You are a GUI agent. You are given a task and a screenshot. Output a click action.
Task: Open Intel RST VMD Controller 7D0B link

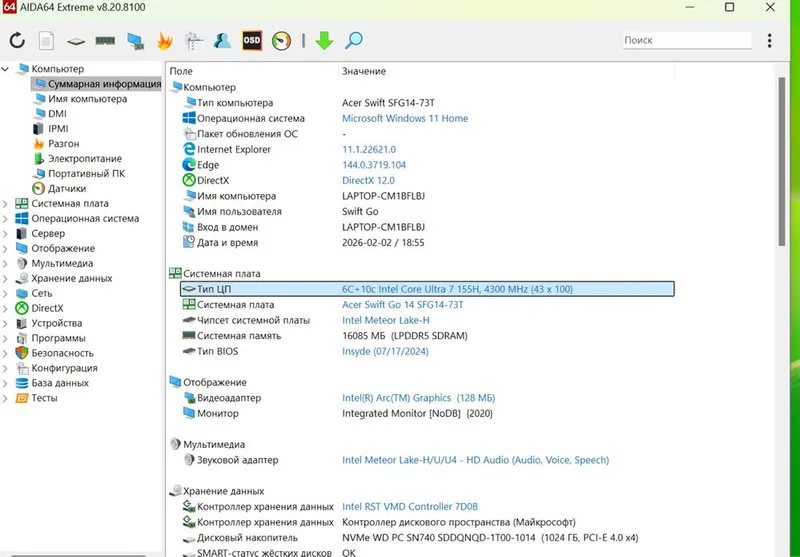pyautogui.click(x=410, y=507)
